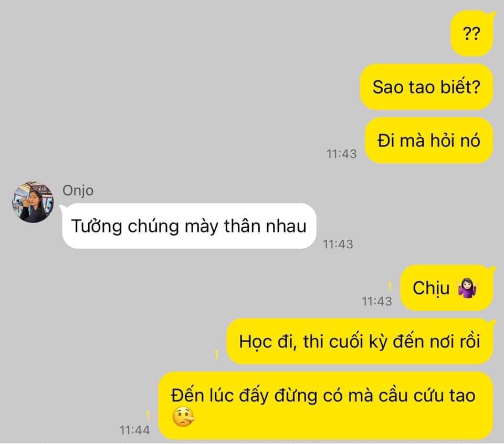Tap the shrugging woman emoji
The image size is (504, 444).
pyautogui.click(x=468, y=288)
